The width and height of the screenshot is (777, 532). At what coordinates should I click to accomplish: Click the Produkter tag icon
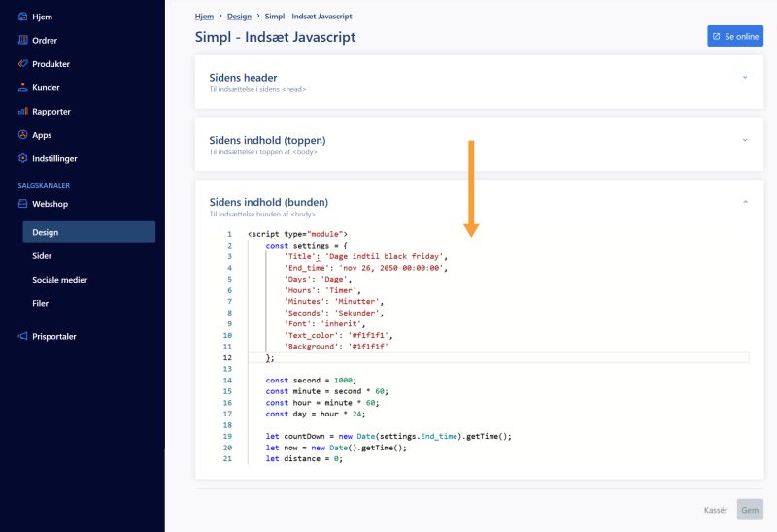point(22,63)
